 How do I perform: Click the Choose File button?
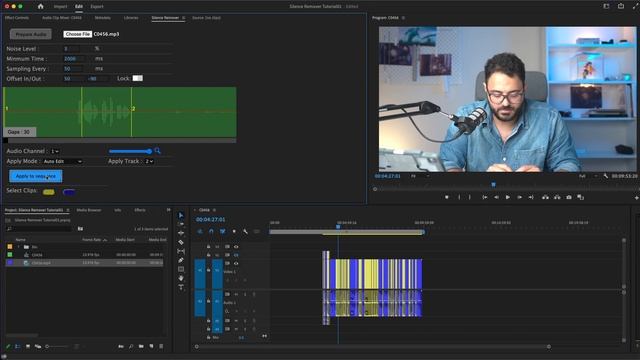coord(78,34)
